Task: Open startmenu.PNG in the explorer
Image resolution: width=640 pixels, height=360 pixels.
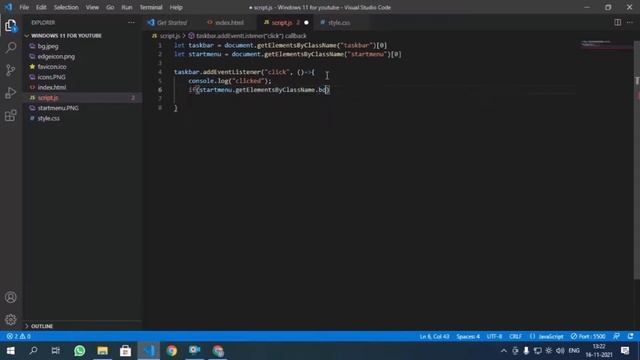Action: (x=58, y=108)
